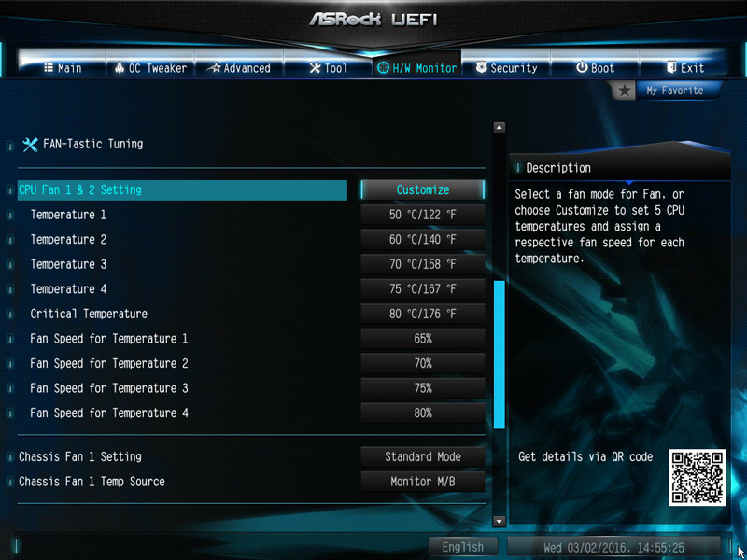This screenshot has width=747, height=560.
Task: Click the Boot power icon
Action: (582, 67)
